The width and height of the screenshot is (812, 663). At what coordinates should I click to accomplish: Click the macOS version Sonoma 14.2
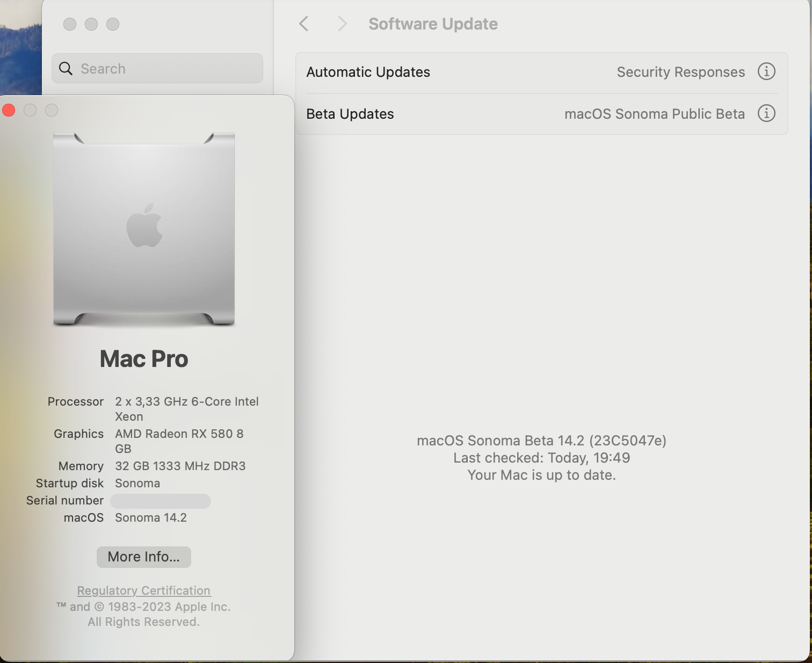(x=151, y=517)
